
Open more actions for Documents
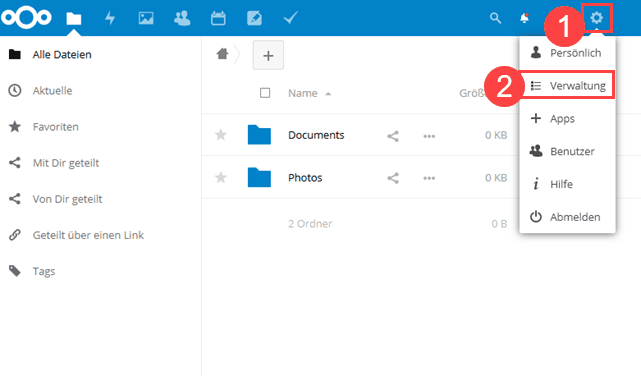coord(429,136)
